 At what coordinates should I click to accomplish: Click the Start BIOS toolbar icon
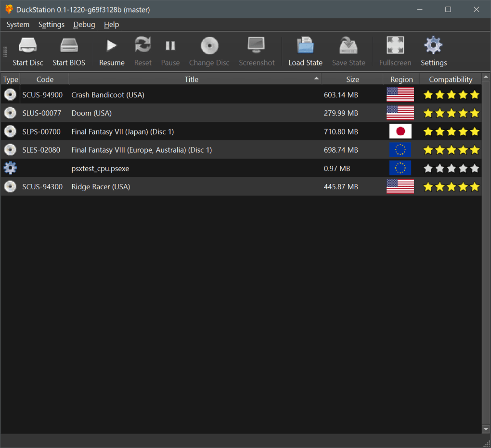coord(69,46)
